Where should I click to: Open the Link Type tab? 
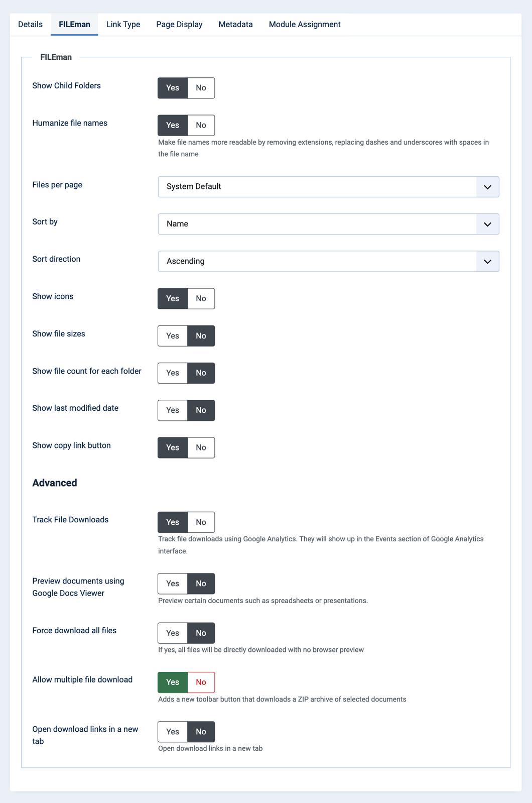pyautogui.click(x=123, y=24)
